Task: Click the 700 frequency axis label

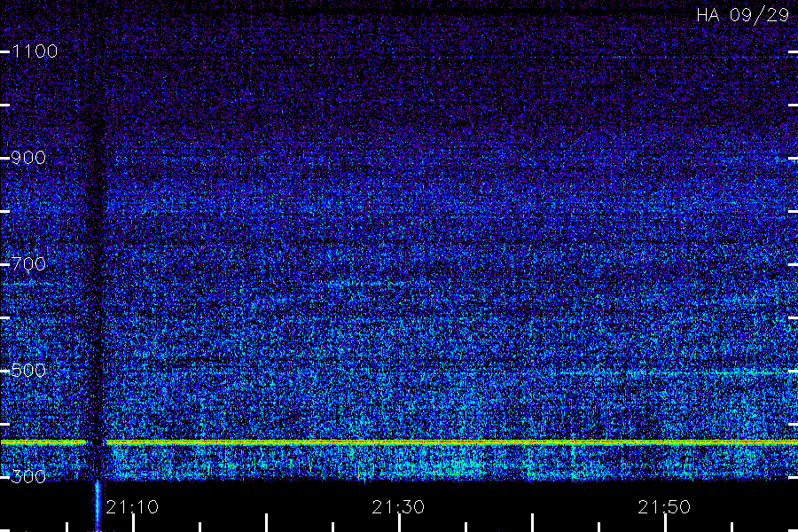Action: (28, 264)
